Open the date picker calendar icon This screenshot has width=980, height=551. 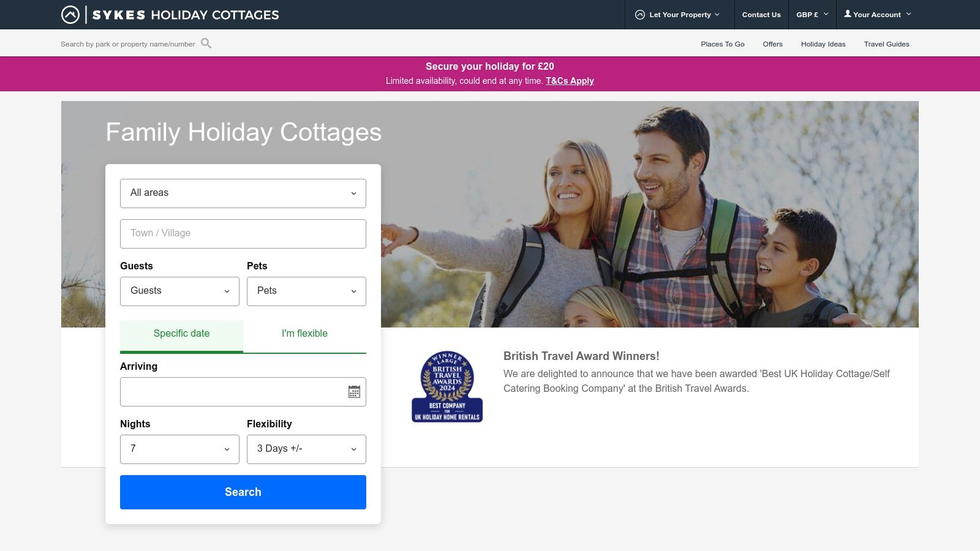pyautogui.click(x=353, y=391)
